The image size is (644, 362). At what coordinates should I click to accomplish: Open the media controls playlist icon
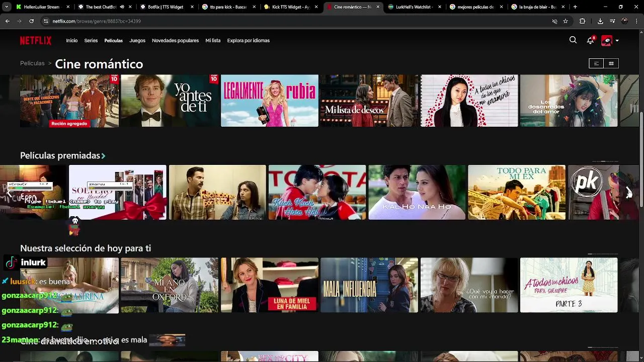point(612,21)
